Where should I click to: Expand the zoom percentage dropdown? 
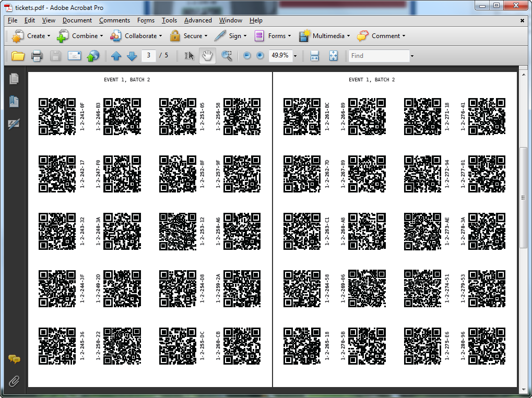[x=295, y=56]
